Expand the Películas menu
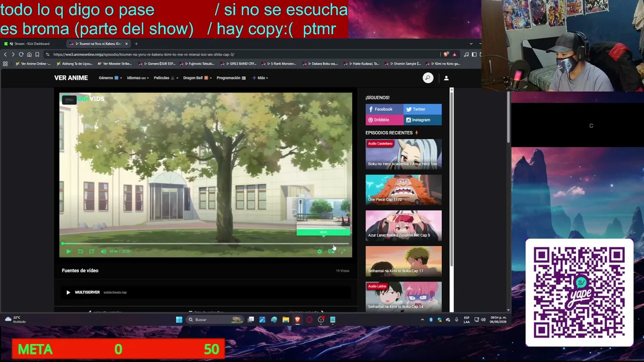This screenshot has width=644, height=362. 166,78
